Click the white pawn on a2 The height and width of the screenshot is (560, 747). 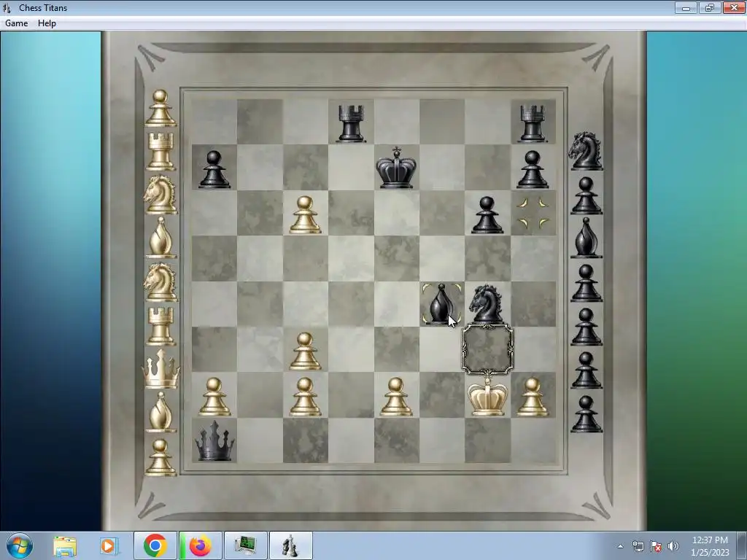pos(214,397)
